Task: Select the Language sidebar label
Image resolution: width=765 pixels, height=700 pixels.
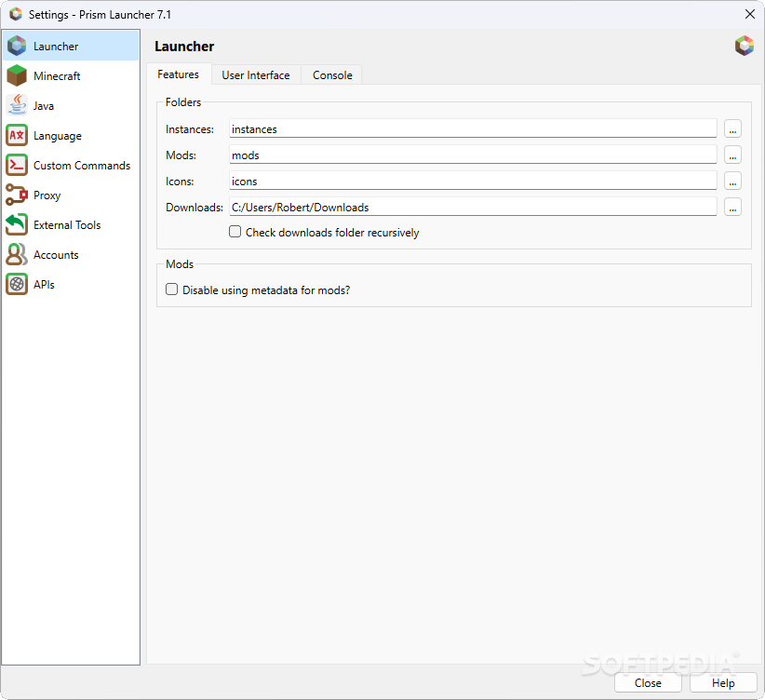Action: [58, 136]
